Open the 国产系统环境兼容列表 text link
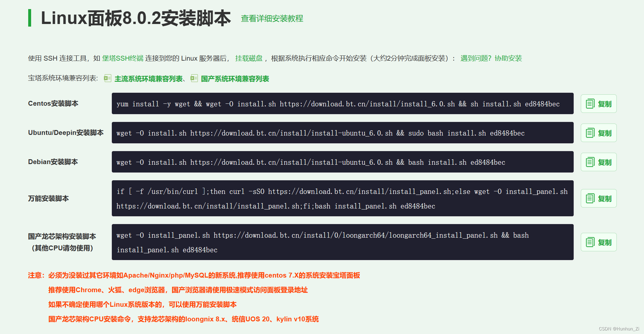 tap(235, 78)
